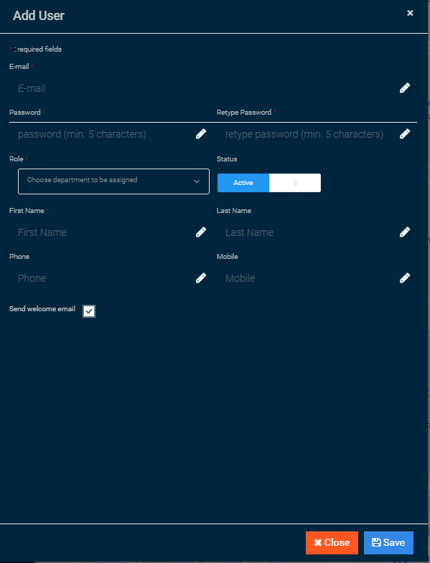Screen dimensions: 430x563
Task: Toggle the Active status switch
Action: pos(269,183)
